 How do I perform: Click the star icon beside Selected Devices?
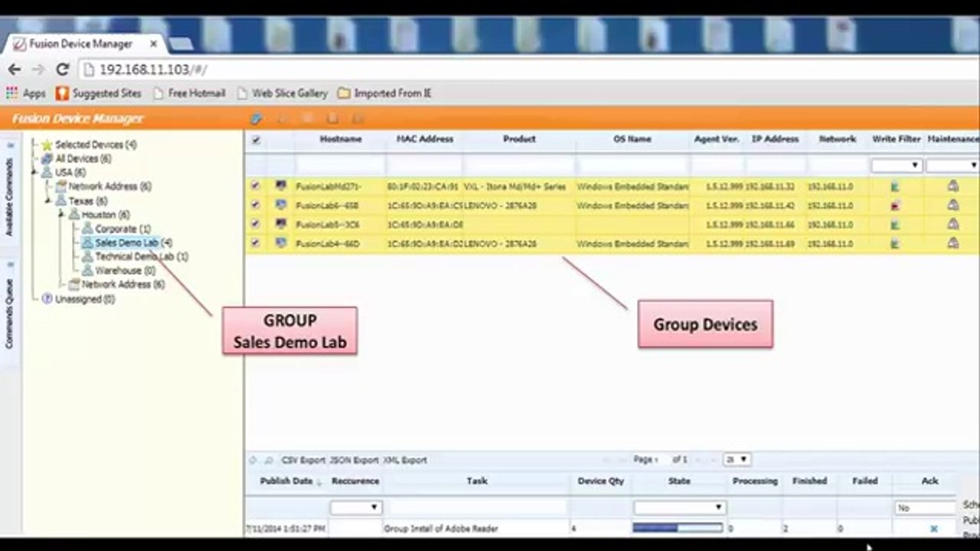tap(47, 145)
